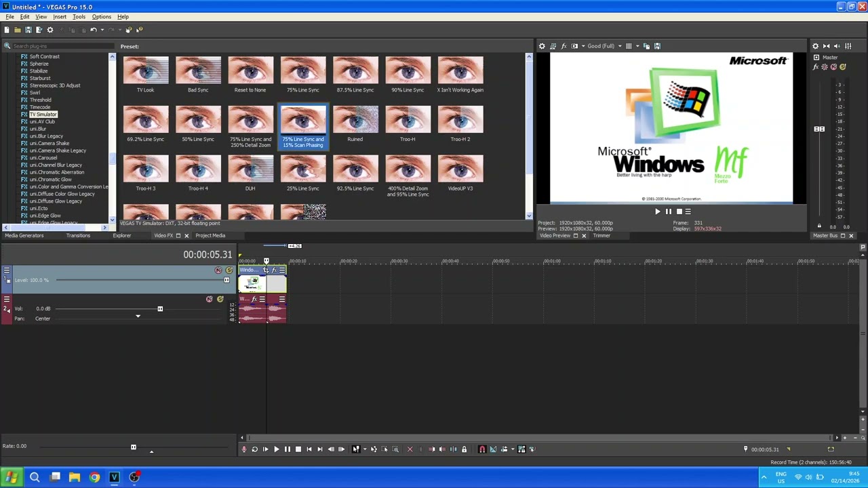This screenshot has width=868, height=488.
Task: Open Video Preview project properties gear
Action: pos(542,46)
